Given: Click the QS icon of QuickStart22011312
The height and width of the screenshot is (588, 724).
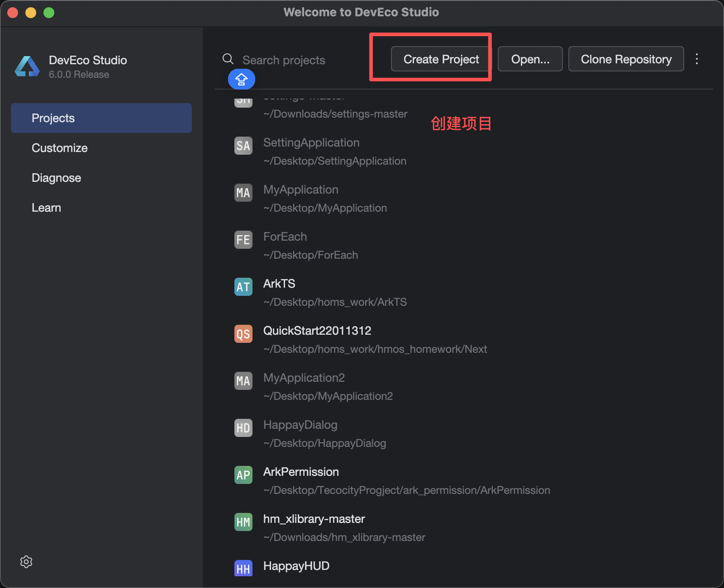Looking at the screenshot, I should tap(243, 334).
